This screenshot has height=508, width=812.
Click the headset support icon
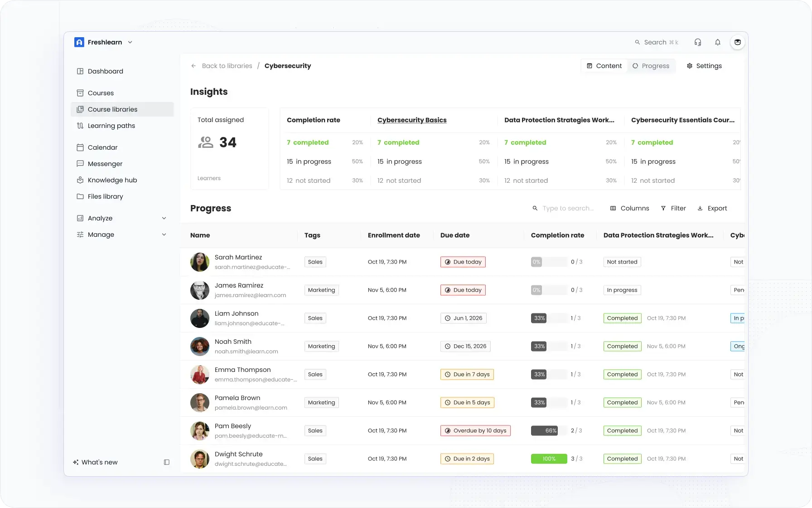pos(698,42)
